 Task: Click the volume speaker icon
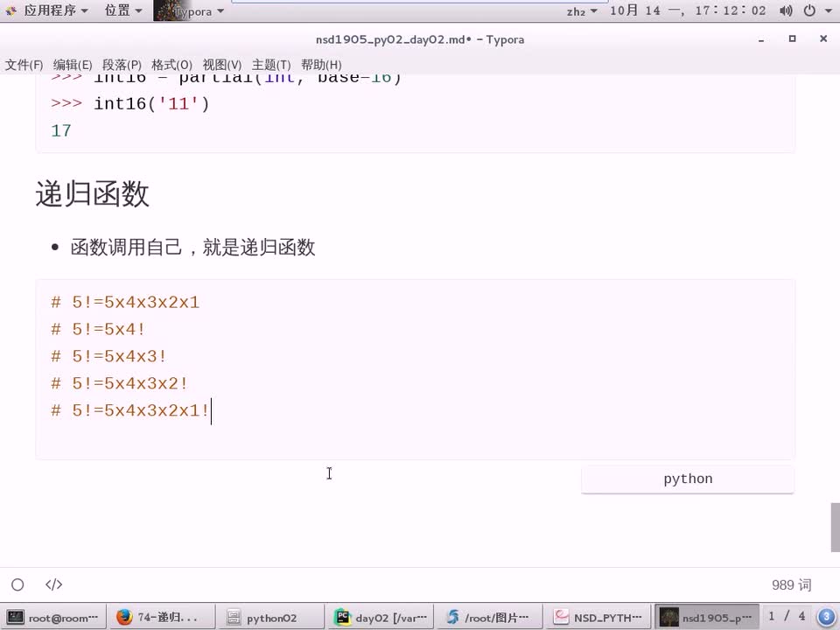(x=786, y=10)
